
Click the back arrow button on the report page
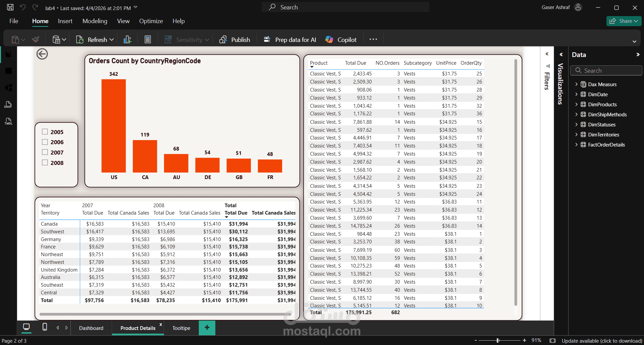(x=42, y=54)
